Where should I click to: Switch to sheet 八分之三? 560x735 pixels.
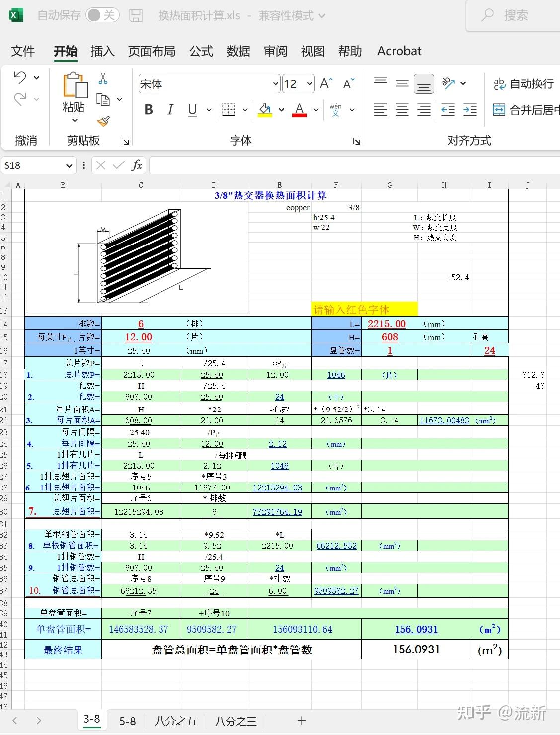click(x=236, y=721)
